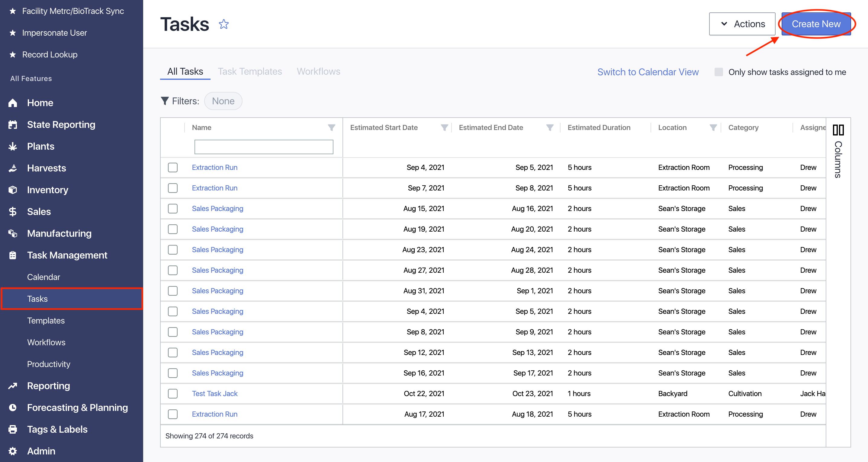Click the Location column filter icon
The image size is (868, 462).
(x=713, y=128)
